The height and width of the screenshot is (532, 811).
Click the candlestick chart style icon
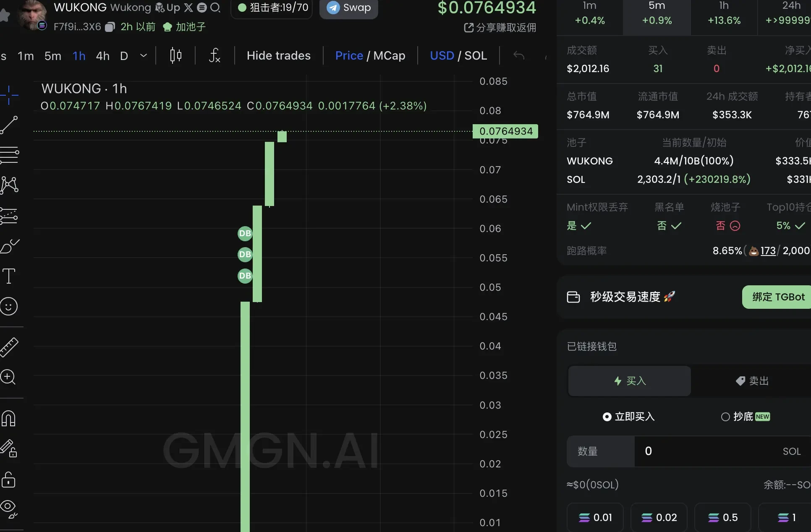[175, 55]
